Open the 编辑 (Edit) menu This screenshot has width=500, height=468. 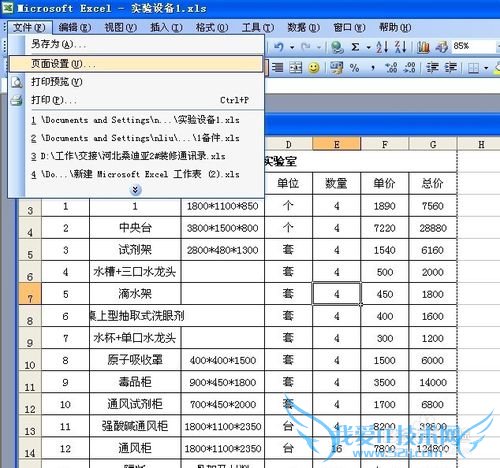pos(75,27)
